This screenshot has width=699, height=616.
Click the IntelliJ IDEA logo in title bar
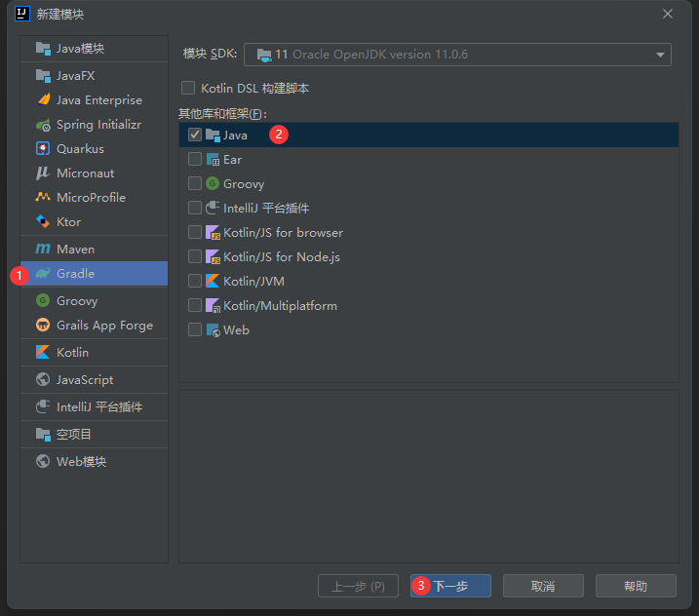[x=22, y=14]
